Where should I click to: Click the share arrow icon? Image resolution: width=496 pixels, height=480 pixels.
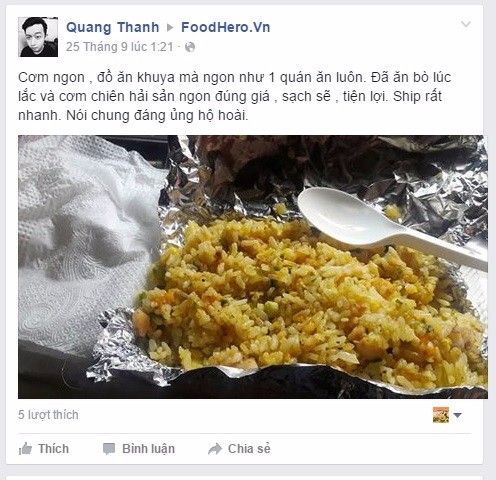pos(215,449)
